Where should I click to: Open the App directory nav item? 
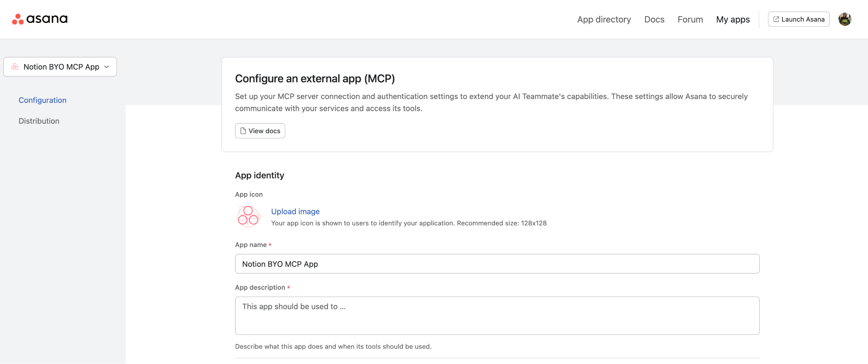[604, 20]
